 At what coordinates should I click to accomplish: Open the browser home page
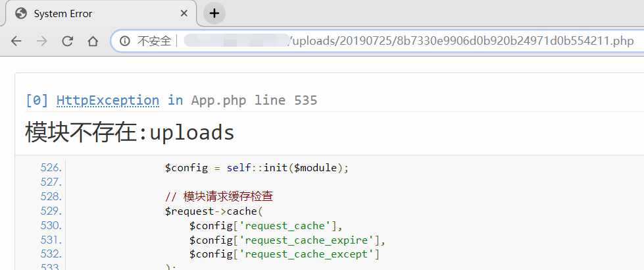point(93,41)
